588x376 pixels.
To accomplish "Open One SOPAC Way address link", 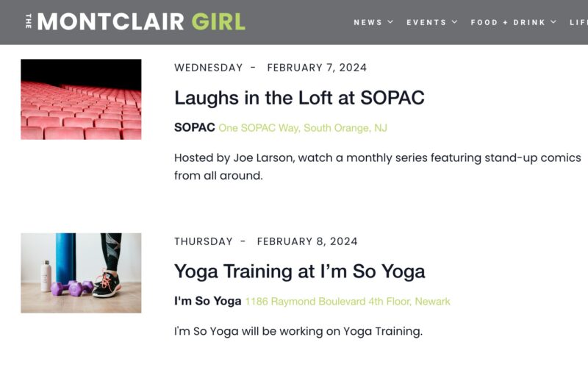I will click(303, 128).
